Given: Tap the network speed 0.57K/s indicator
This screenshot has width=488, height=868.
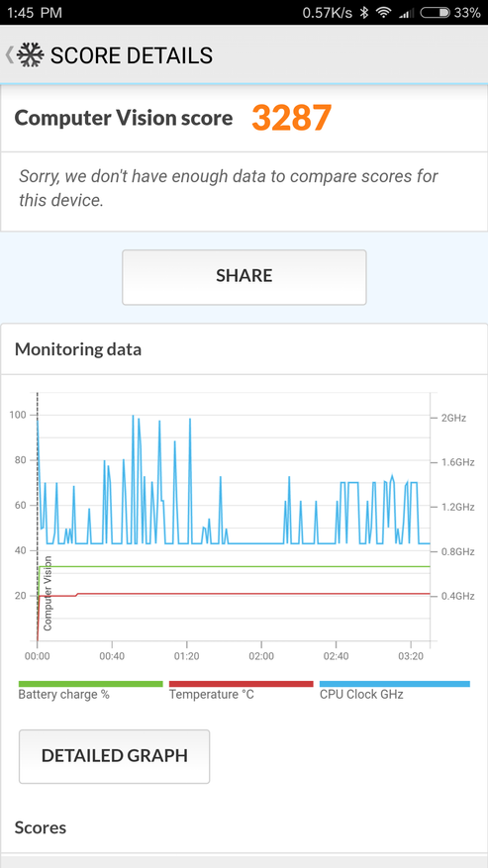Looking at the screenshot, I should [328, 13].
